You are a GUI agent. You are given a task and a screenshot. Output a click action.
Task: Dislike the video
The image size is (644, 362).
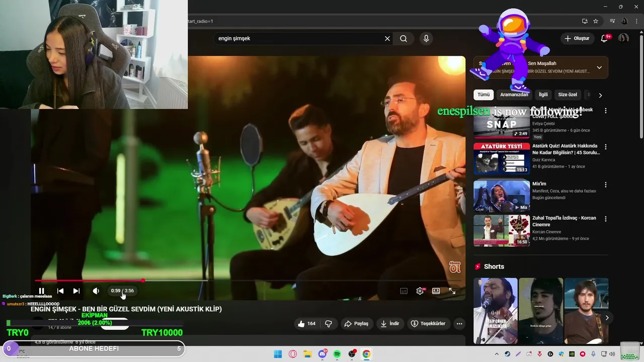[329, 324]
